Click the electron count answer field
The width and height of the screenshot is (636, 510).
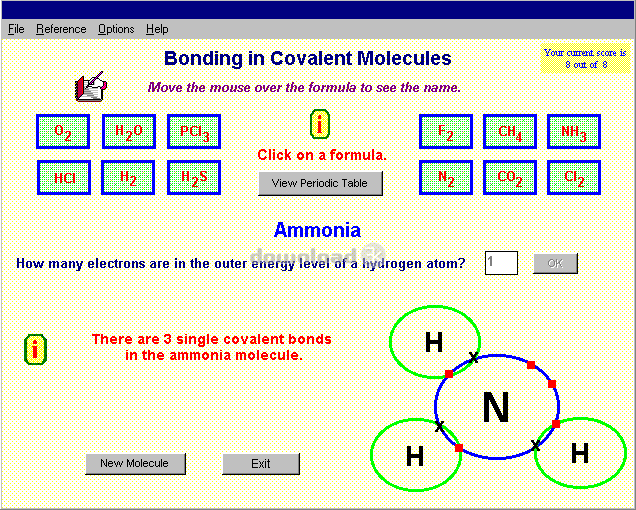[x=501, y=263]
